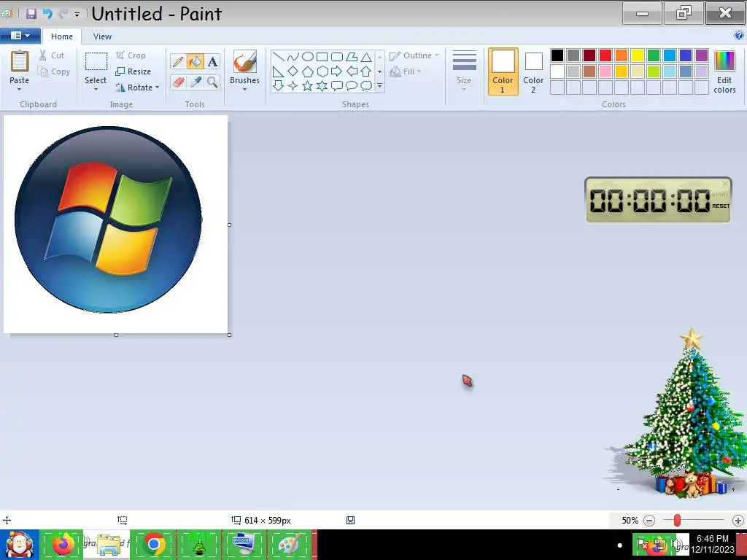
Task: Open the Paint file menu button
Action: 20,36
